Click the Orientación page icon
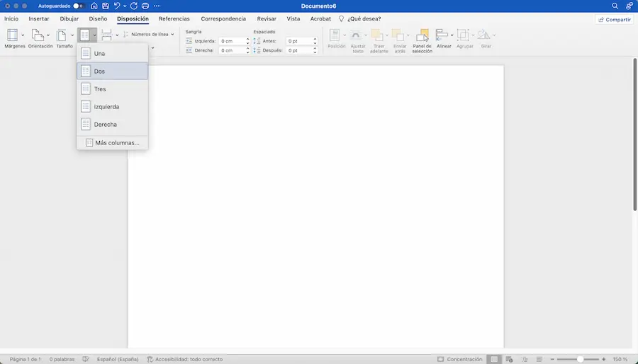 38,35
